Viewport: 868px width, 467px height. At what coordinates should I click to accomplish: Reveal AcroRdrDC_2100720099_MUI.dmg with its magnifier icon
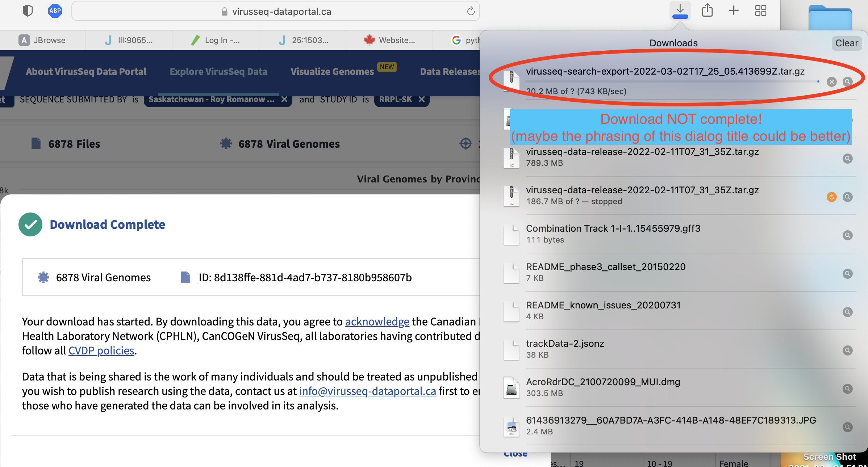848,389
